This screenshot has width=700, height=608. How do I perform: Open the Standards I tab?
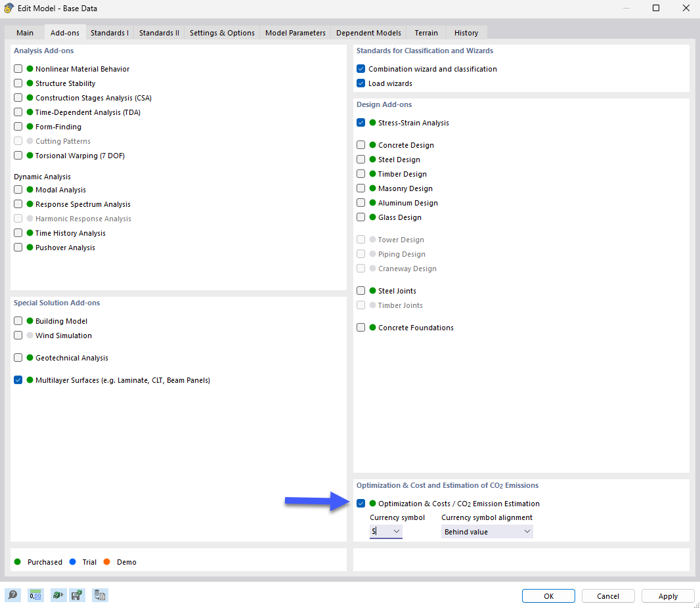[110, 33]
